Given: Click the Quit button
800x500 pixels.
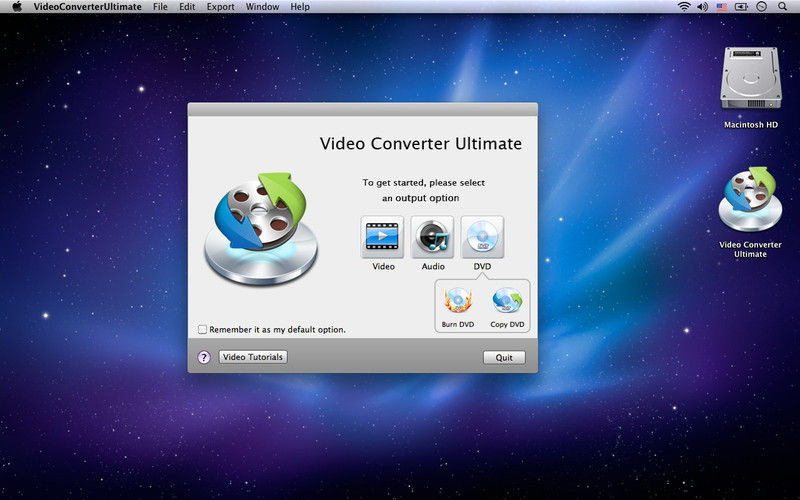Looking at the screenshot, I should click(x=504, y=358).
